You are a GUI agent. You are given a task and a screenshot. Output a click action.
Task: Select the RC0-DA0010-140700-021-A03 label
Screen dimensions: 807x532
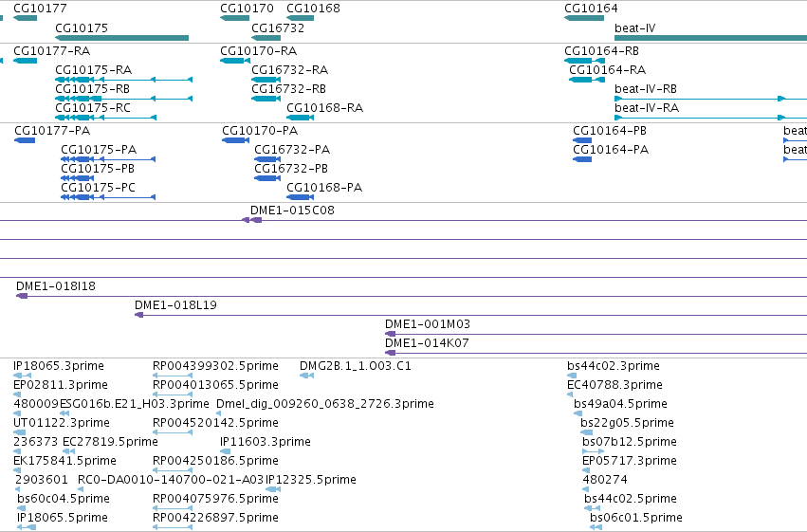pos(171,481)
